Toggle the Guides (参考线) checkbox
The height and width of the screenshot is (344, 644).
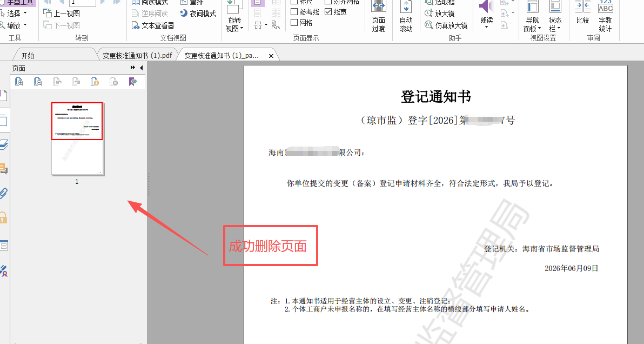[x=294, y=12]
